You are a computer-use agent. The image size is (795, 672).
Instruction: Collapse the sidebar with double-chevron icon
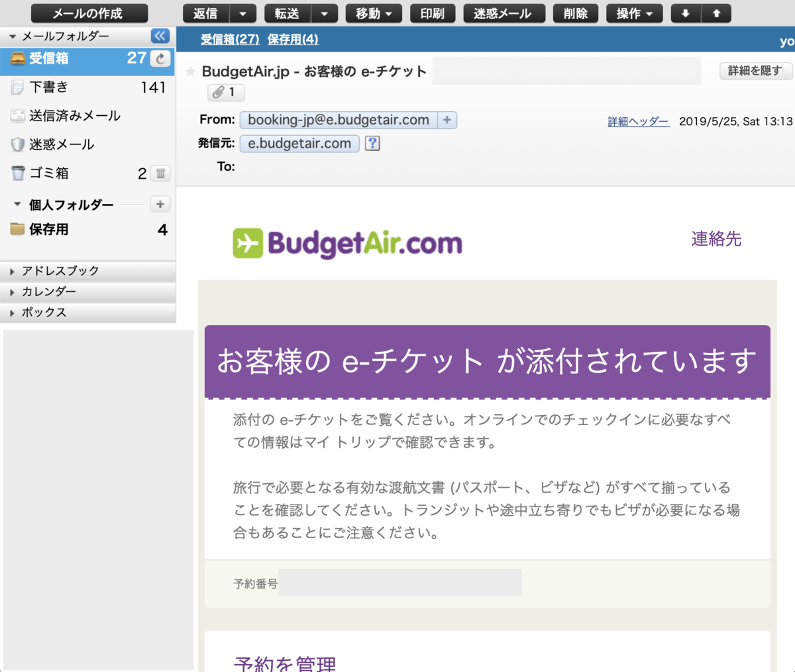pos(160,36)
